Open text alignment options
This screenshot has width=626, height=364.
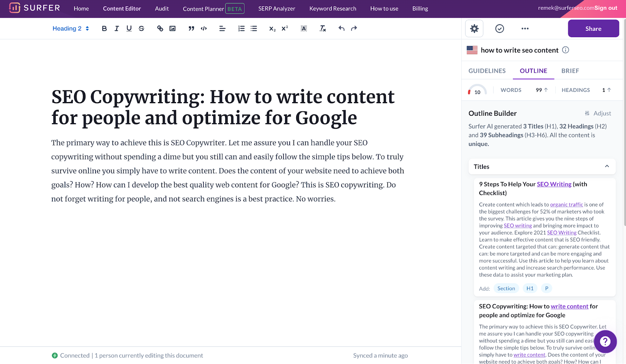click(222, 29)
